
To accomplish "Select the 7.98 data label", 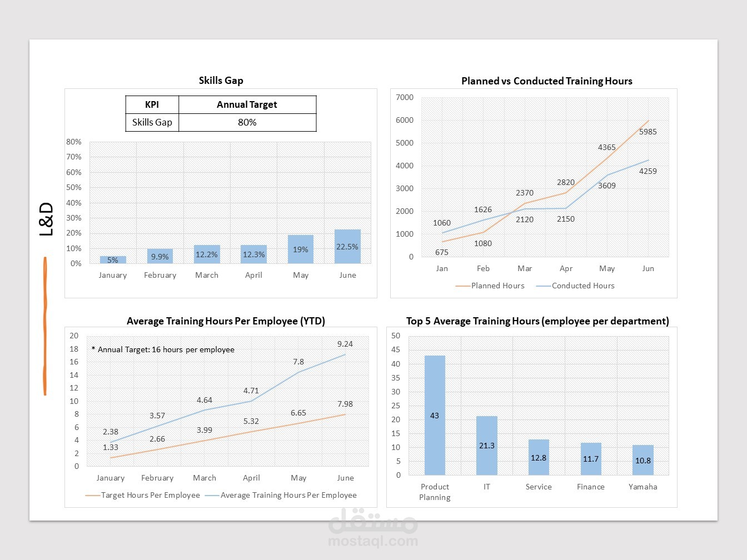I will 345,404.
